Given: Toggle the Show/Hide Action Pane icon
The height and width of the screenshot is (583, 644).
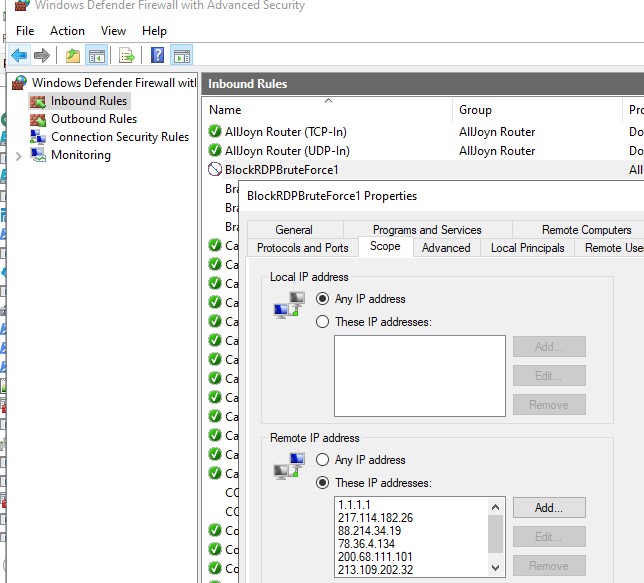Looking at the screenshot, I should [182, 55].
